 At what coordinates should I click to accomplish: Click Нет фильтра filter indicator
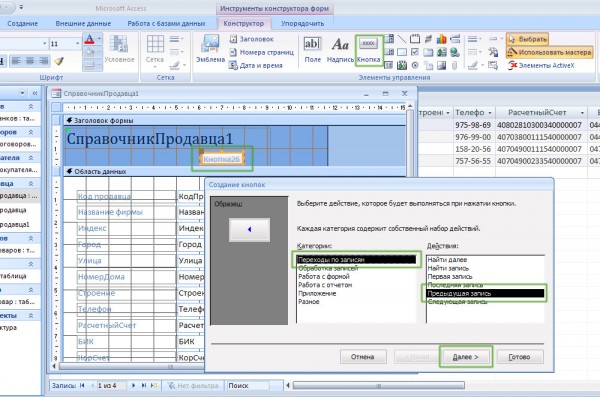click(193, 386)
